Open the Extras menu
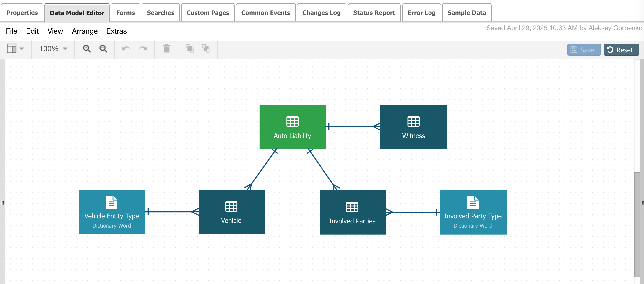This screenshot has width=644, height=284. [116, 31]
